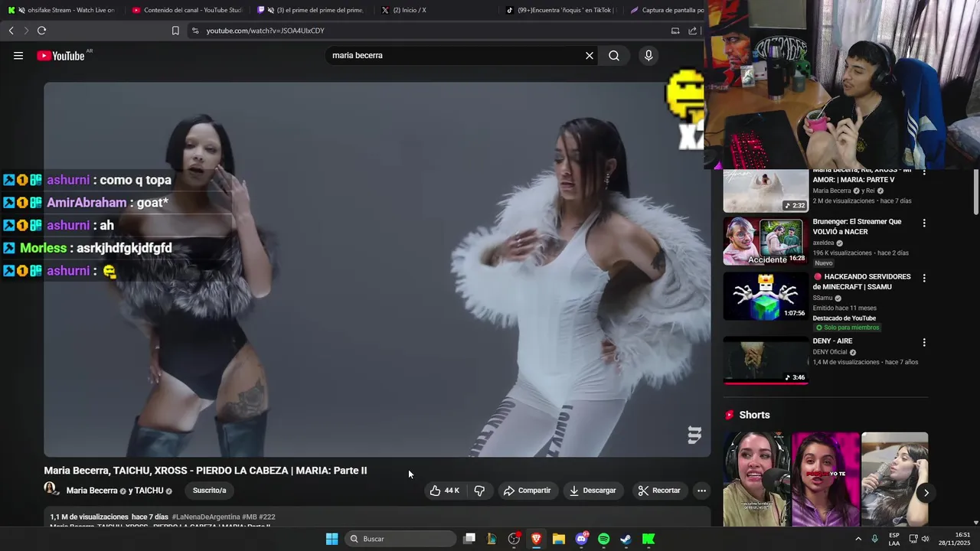Click the Compartir share button
Viewport: 980px width, 551px height.
(527, 491)
